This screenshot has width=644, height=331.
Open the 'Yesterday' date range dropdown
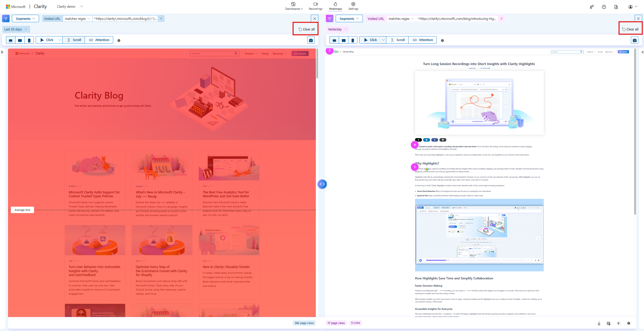click(x=338, y=29)
